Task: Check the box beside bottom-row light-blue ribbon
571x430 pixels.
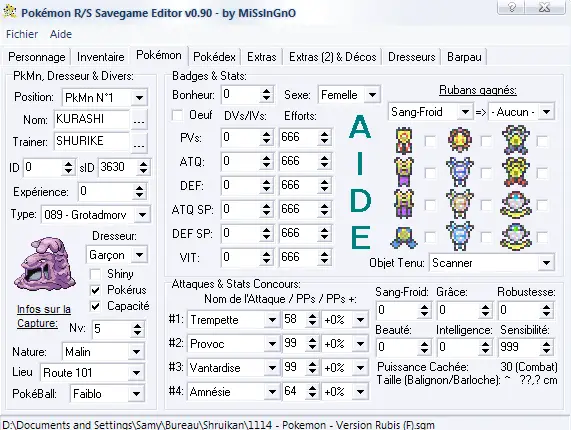Action: pyautogui.click(x=486, y=237)
